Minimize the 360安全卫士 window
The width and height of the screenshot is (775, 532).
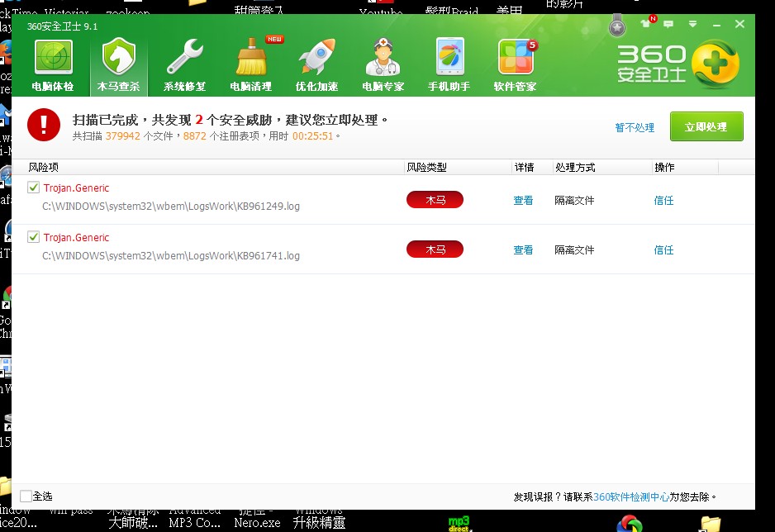pos(716,24)
